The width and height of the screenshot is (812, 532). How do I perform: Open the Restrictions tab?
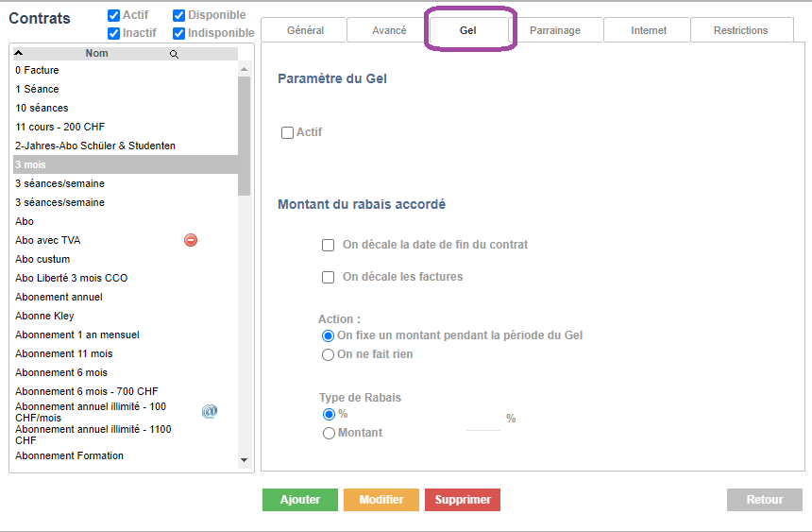[x=740, y=30]
